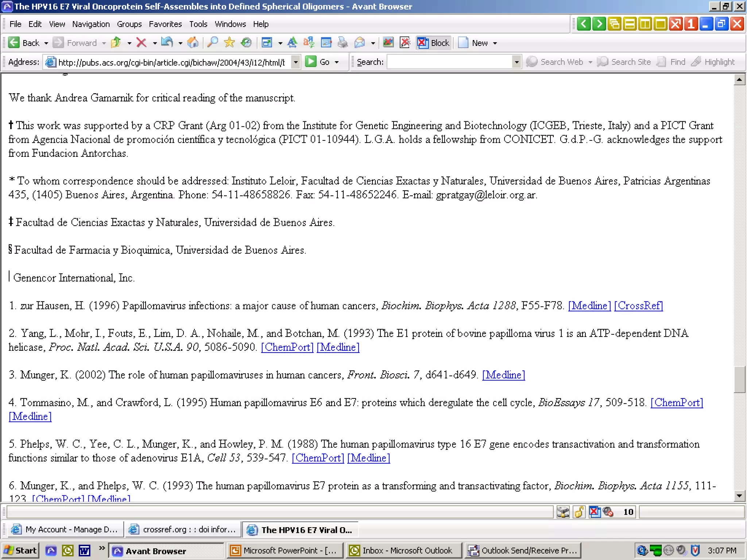
Task: Click the magnifying glass search icon
Action: 212,43
